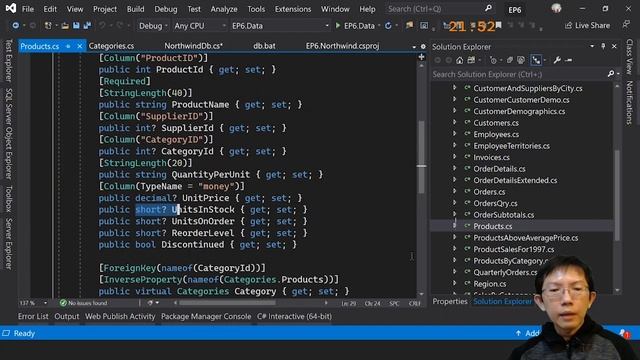Viewport: 640px width, 360px height.
Task: Expand the Orders.cs tree node
Action: coord(454,191)
